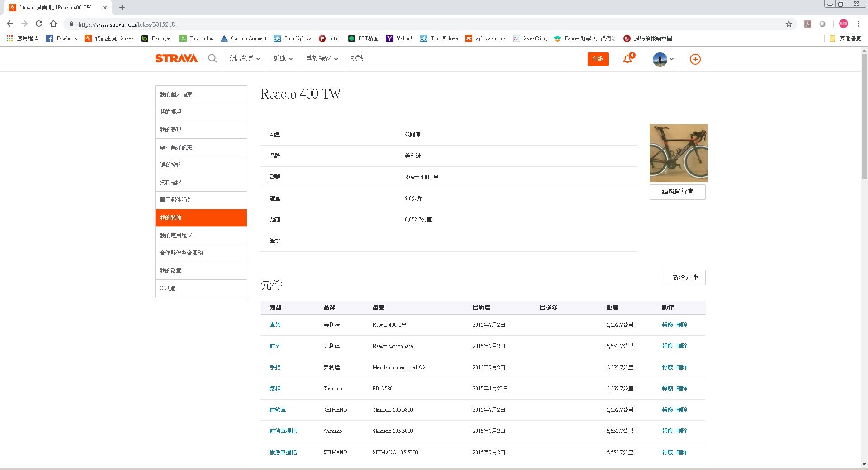Close the Strava browser tab
The image size is (868, 470).
(x=105, y=8)
